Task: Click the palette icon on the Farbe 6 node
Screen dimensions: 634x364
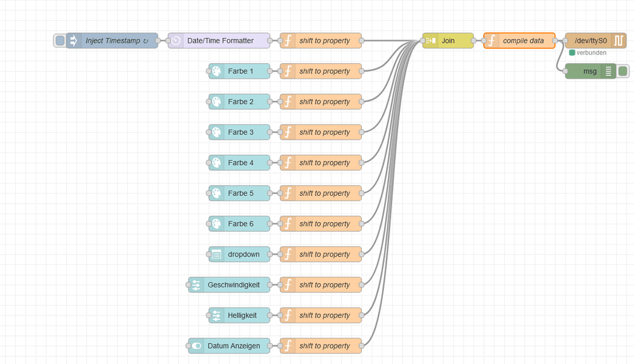Action: (217, 224)
